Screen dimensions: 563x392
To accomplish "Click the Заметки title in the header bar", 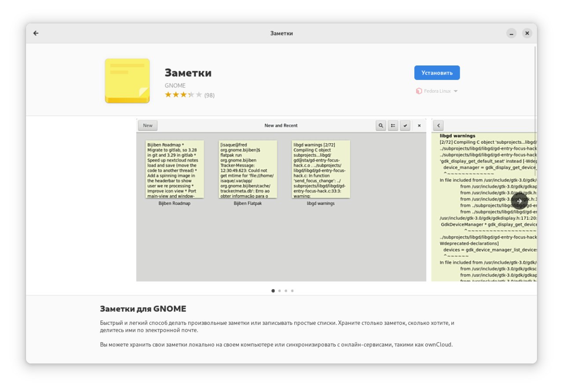I will (x=281, y=33).
